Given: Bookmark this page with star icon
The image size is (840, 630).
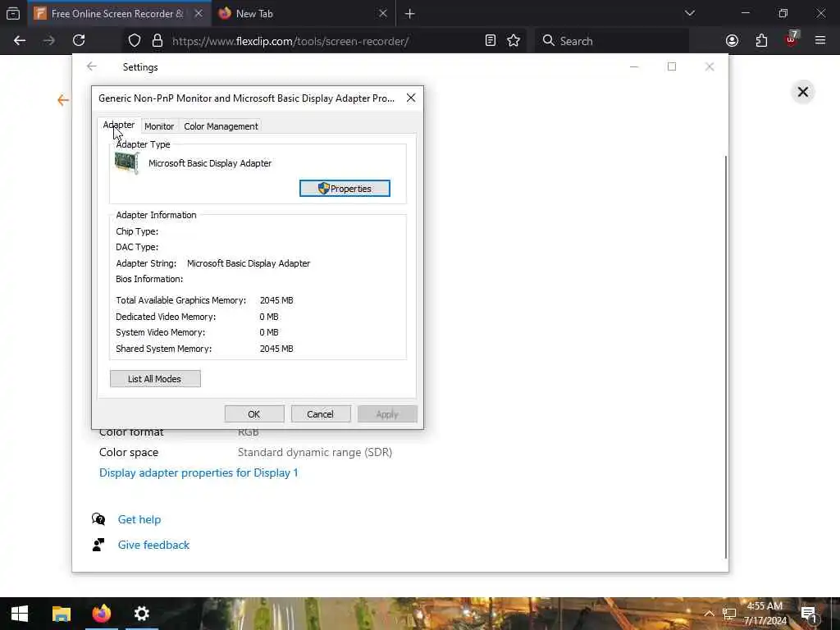Looking at the screenshot, I should (x=514, y=41).
